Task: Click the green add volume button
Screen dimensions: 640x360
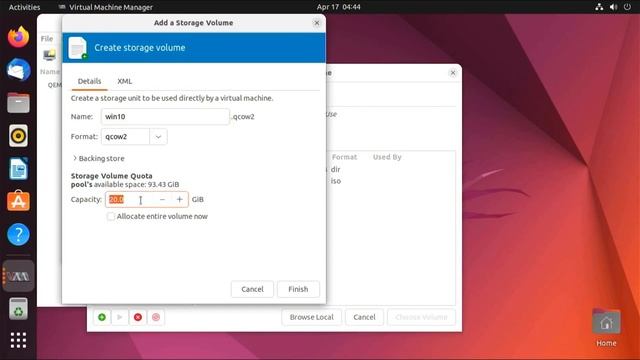Action: 102,317
